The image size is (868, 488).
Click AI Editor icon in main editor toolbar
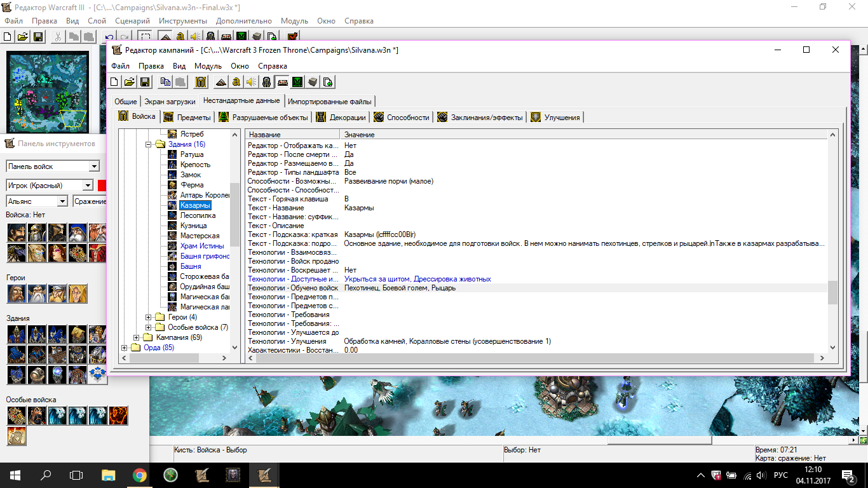[241, 37]
